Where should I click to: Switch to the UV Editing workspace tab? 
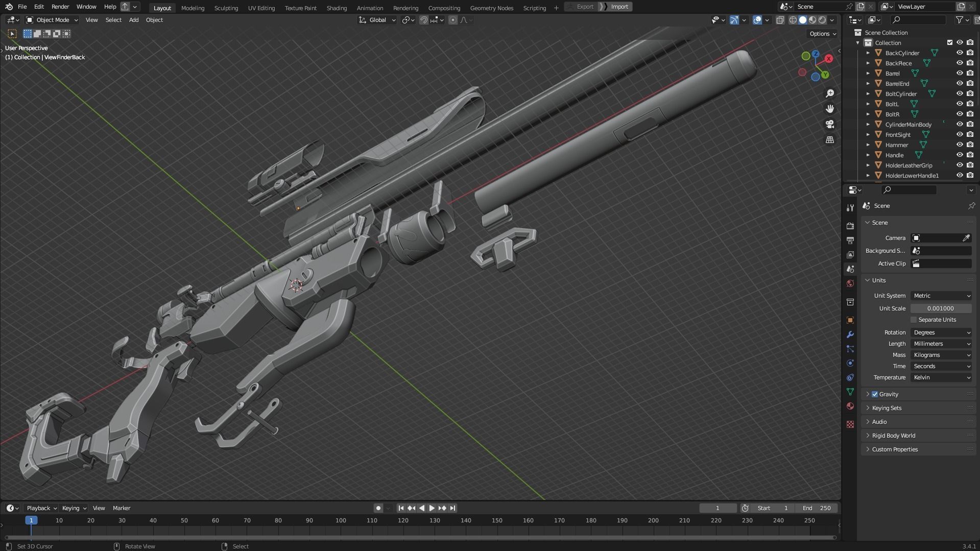tap(261, 8)
